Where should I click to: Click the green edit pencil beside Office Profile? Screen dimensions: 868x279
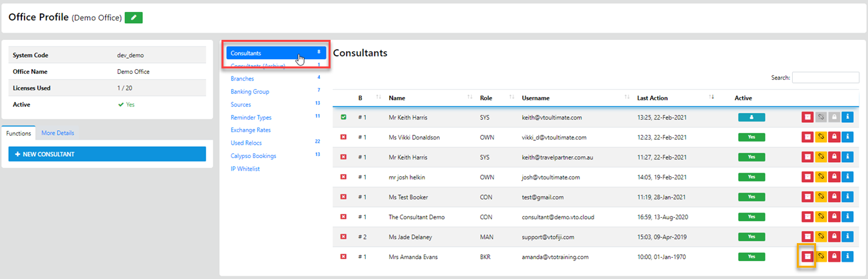134,18
